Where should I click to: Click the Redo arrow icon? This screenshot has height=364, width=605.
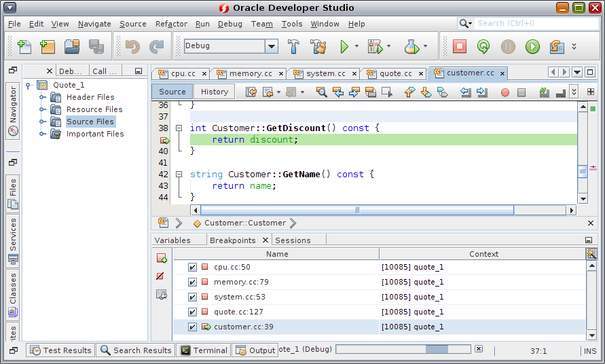coord(156,46)
